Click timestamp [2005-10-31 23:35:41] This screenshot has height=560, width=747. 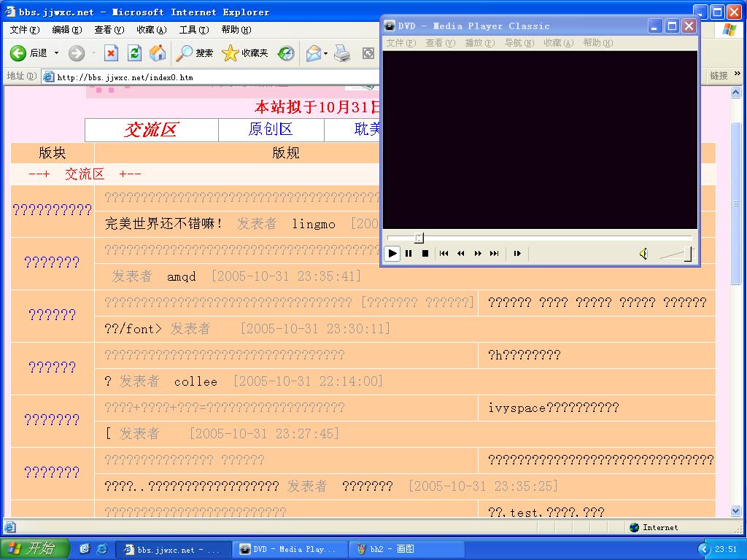point(286,276)
